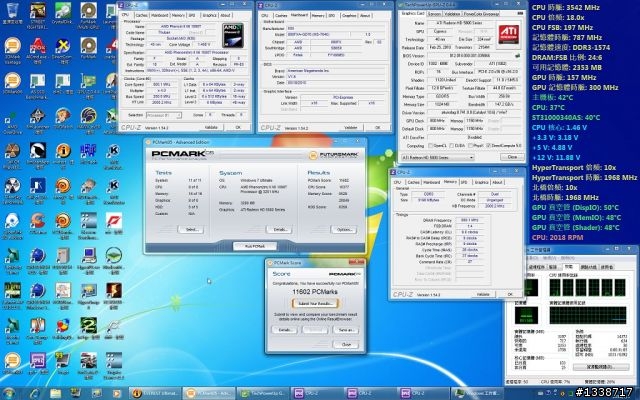
Task: Launch the 3DMark06 desktop shortcut
Action: pyautogui.click(x=13, y=84)
